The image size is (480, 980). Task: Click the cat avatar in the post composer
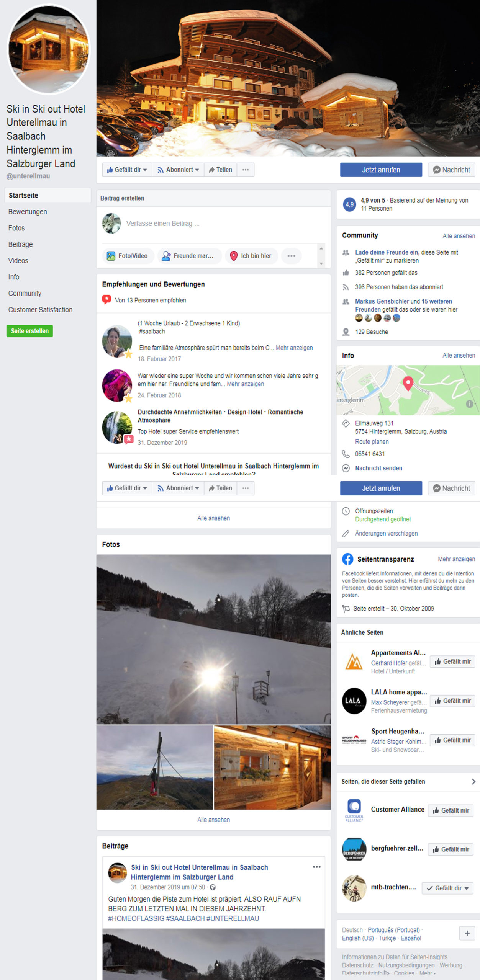[111, 223]
